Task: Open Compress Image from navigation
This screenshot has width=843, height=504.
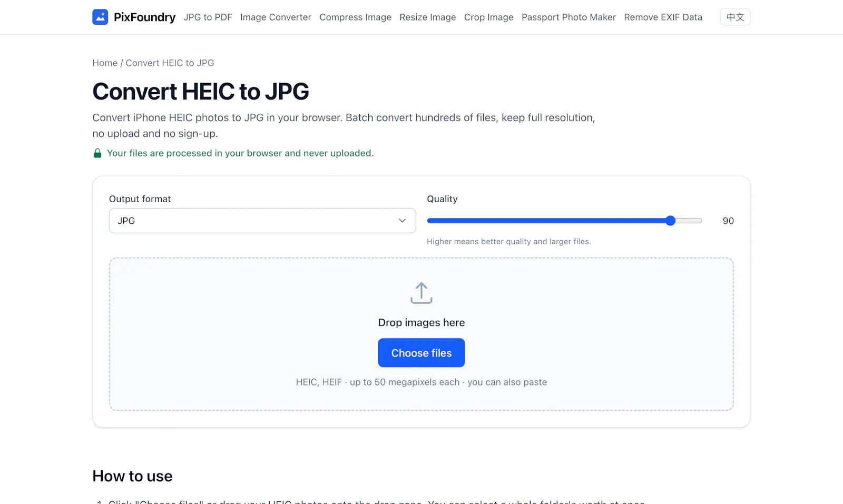Action: [355, 17]
